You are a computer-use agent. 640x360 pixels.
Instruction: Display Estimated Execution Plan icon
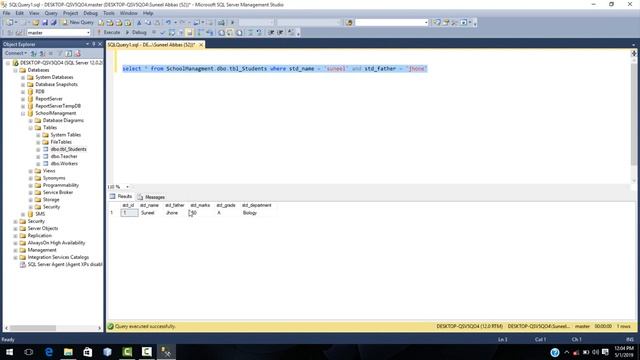pyautogui.click(x=172, y=32)
